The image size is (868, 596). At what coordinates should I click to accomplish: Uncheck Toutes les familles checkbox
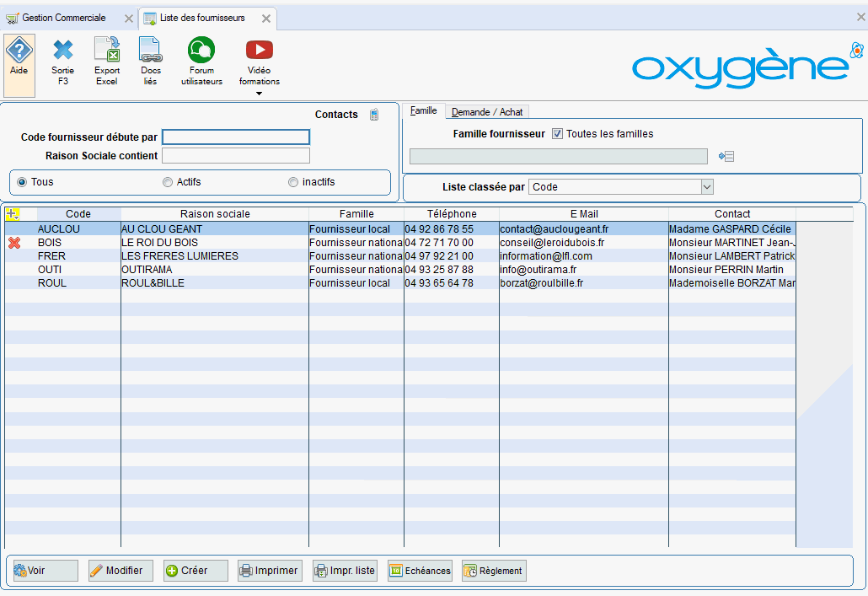557,134
